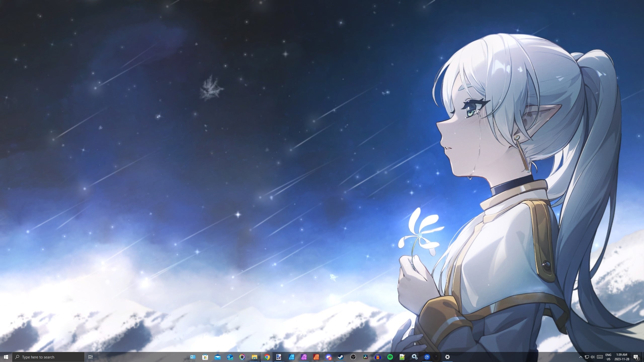Open Outlook from the taskbar

point(230,357)
